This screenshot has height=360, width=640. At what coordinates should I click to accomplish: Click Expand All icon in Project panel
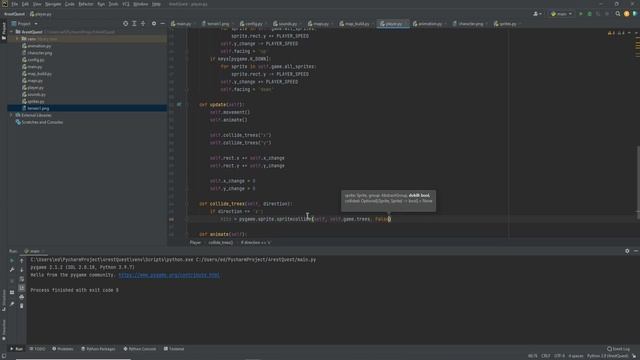click(134, 24)
